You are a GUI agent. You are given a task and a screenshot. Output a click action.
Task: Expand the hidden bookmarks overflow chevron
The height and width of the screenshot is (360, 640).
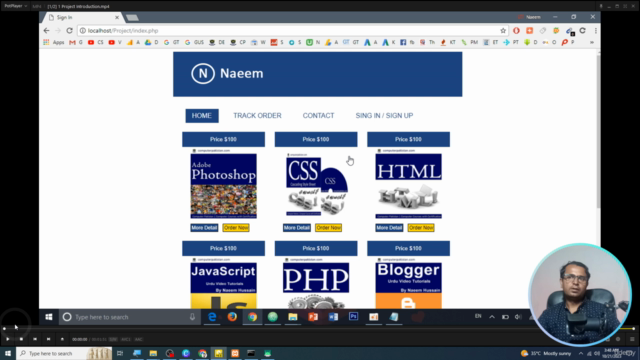(592, 42)
